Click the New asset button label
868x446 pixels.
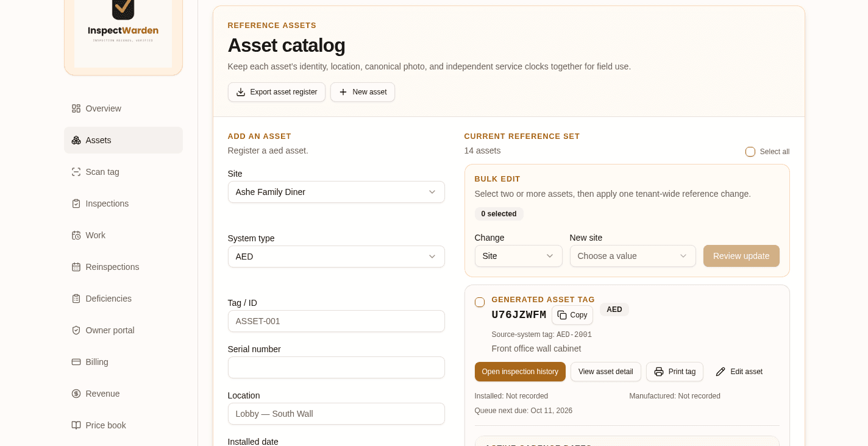(370, 92)
